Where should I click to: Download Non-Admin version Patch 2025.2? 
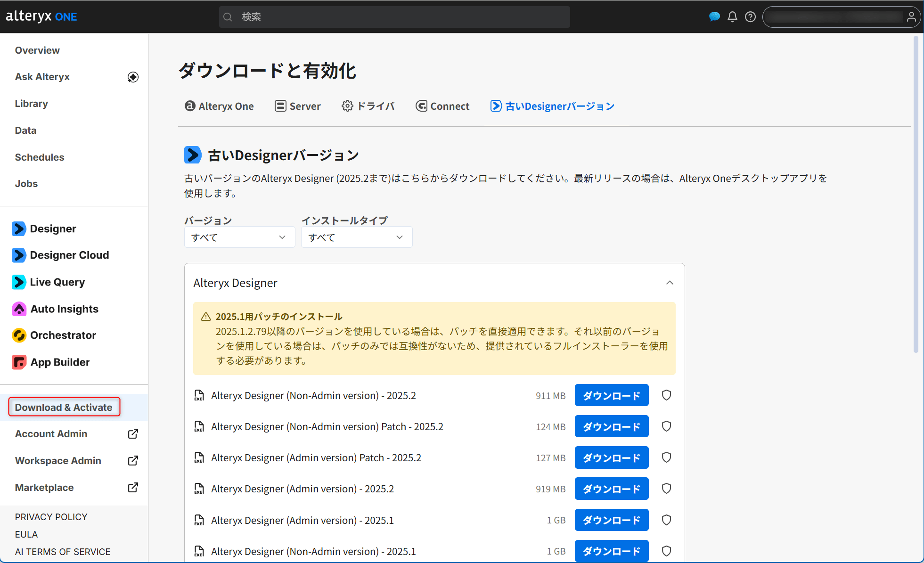point(612,426)
